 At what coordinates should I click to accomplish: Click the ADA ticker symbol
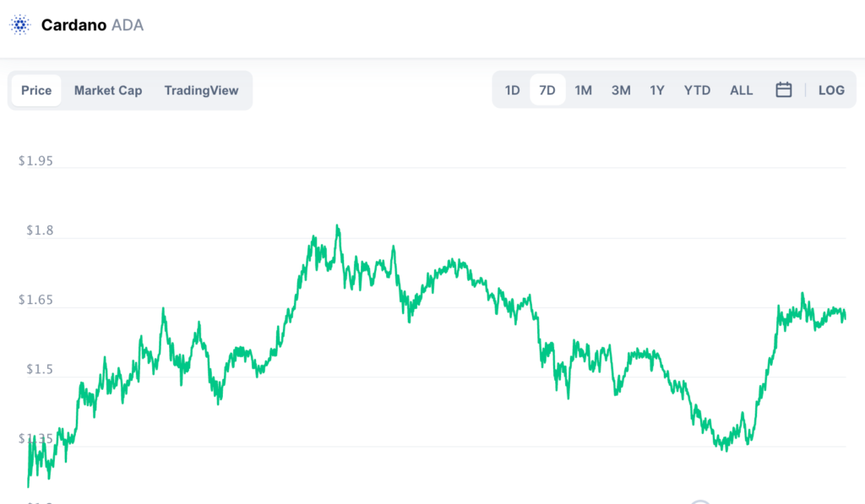point(128,25)
